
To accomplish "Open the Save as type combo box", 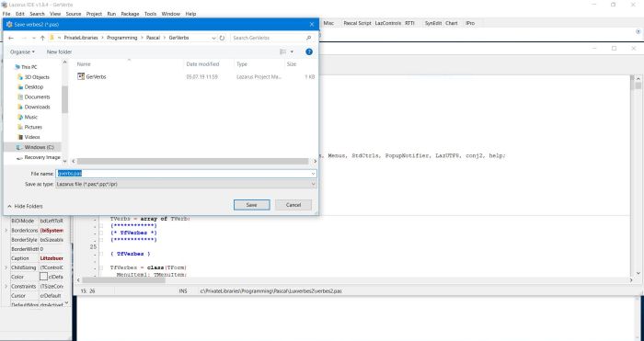I will tap(186, 184).
